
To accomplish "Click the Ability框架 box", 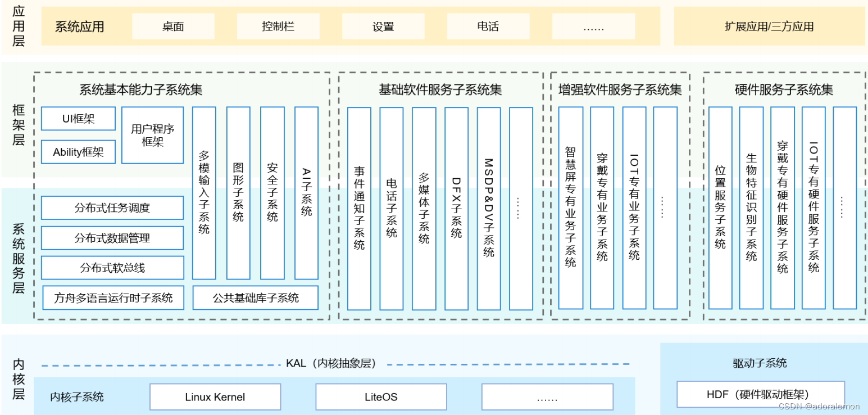I will (x=78, y=152).
